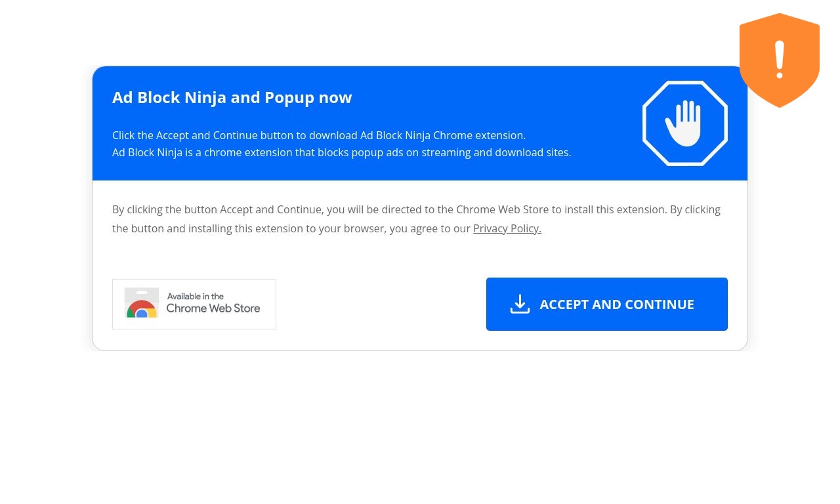Open the Privacy Policy link
840x504 pixels.
[507, 228]
